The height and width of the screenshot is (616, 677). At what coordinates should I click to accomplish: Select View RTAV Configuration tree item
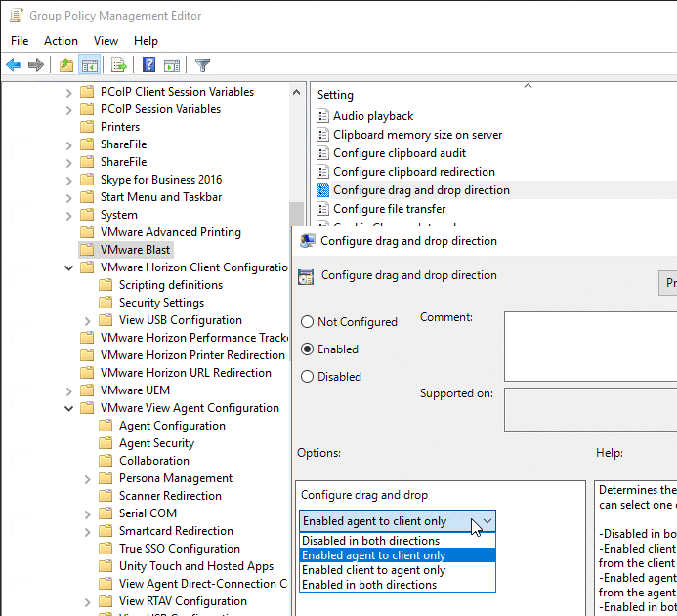183,601
